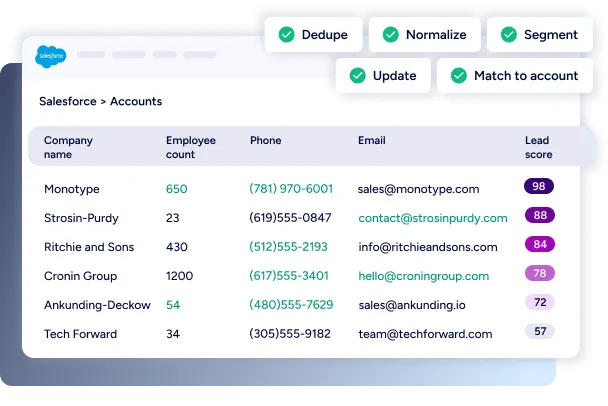Click employee count 34
The image size is (608, 406).
point(173,334)
